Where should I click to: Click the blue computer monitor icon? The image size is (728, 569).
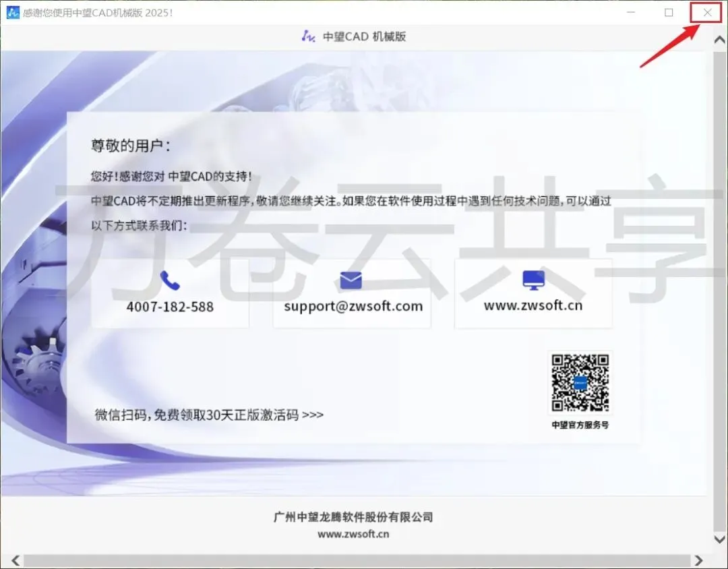533,280
